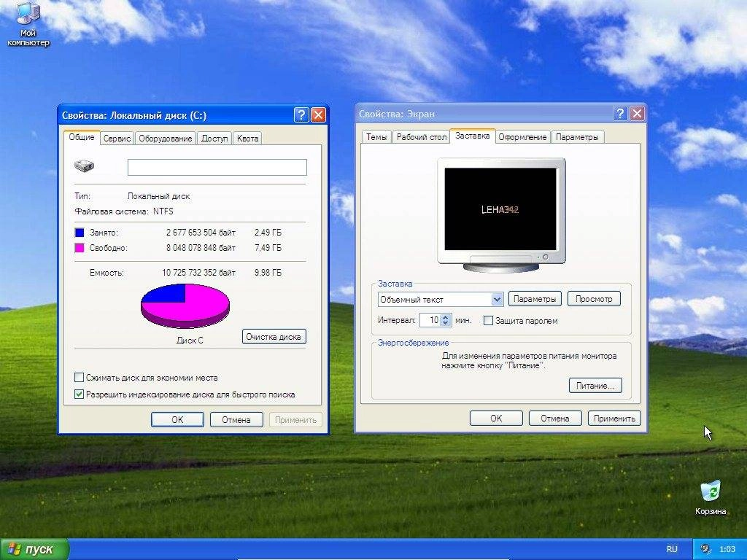The width and height of the screenshot is (747, 560).
Task: Click the Диск C label under chart
Action: pos(190,340)
